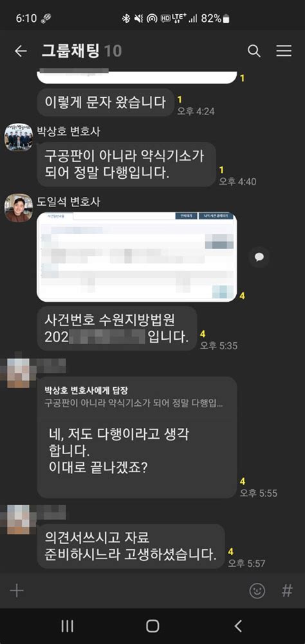Screen dimensions: 305x644
Task: Open the chat search magnifier icon
Action: [254, 51]
